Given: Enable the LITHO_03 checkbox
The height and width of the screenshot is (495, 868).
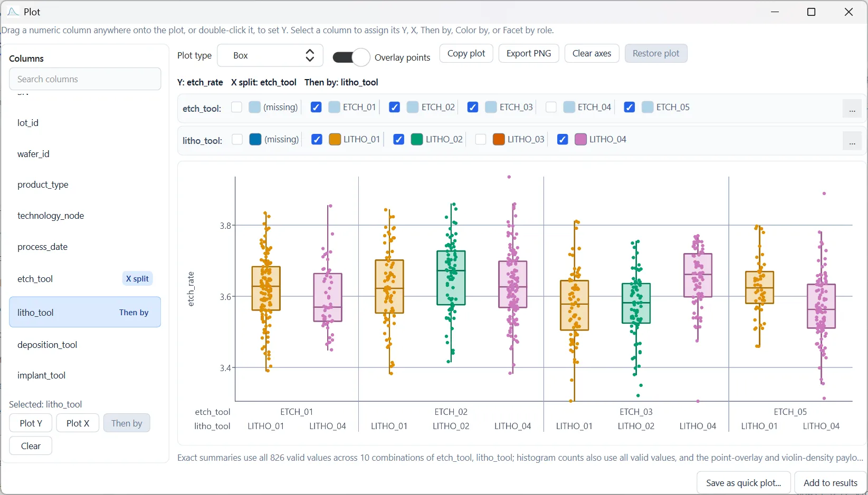Looking at the screenshot, I should (x=481, y=139).
